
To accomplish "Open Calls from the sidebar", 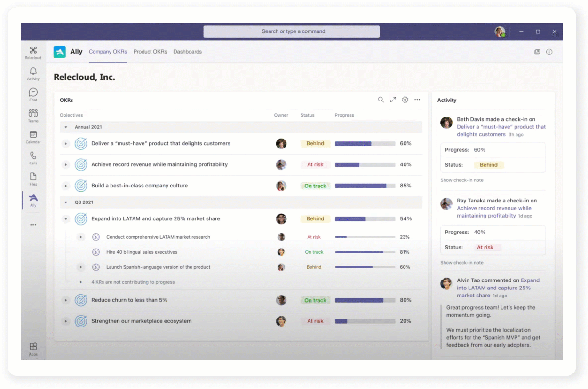I will coord(33,157).
